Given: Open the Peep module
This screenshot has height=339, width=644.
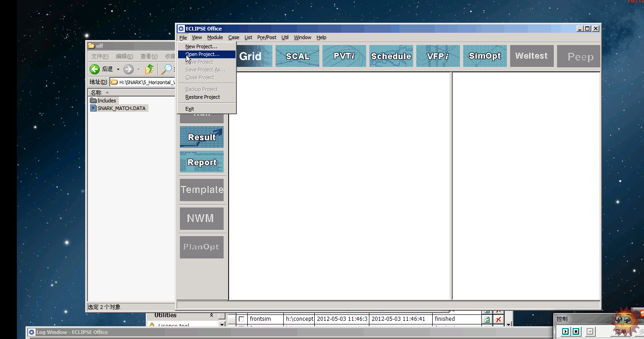Looking at the screenshot, I should tap(578, 56).
